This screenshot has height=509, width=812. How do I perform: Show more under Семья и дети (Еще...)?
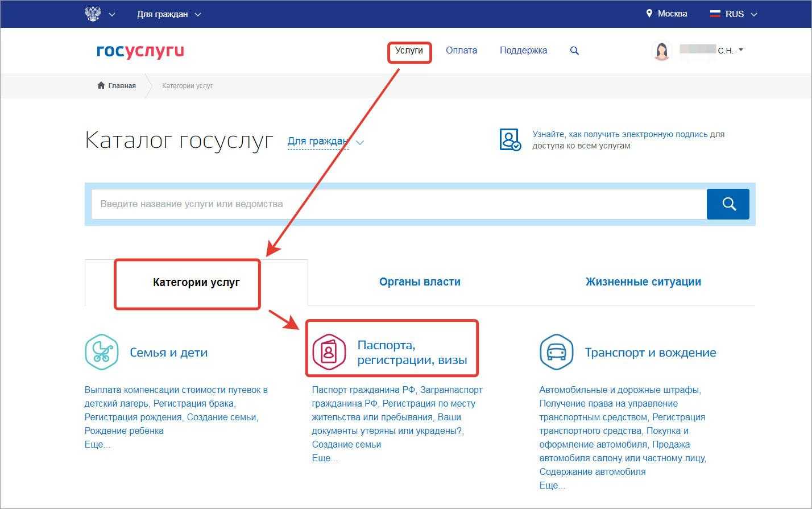pos(97,445)
